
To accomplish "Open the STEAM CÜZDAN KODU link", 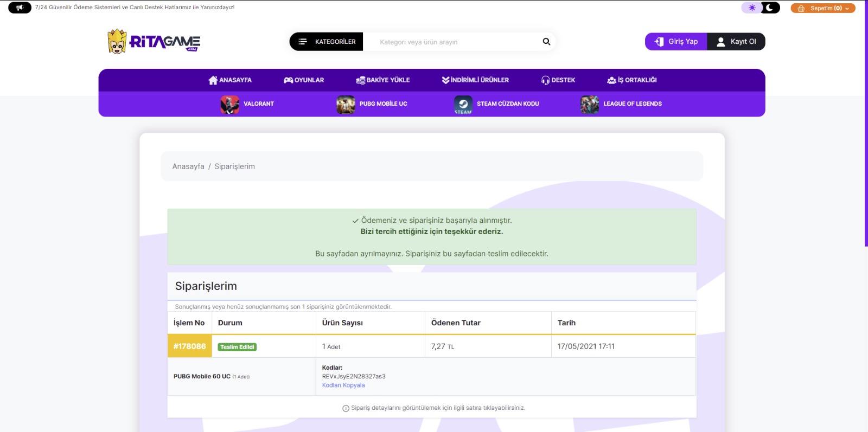I will pos(508,104).
